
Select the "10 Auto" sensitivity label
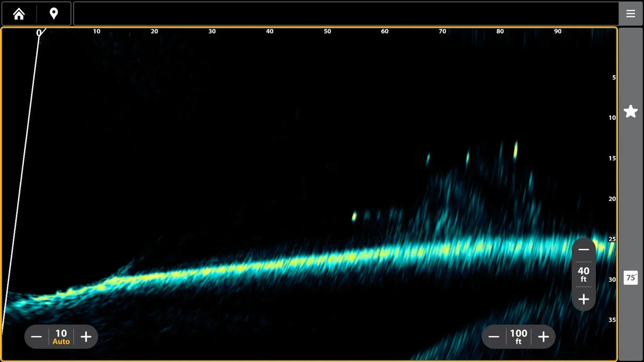point(60,336)
